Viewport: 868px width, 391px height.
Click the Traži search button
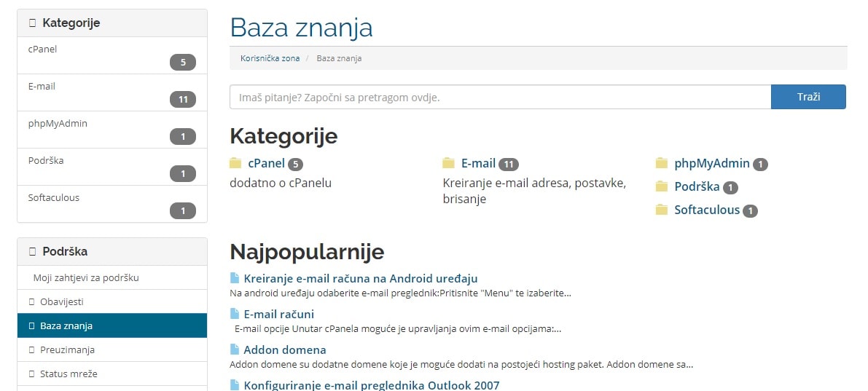808,97
